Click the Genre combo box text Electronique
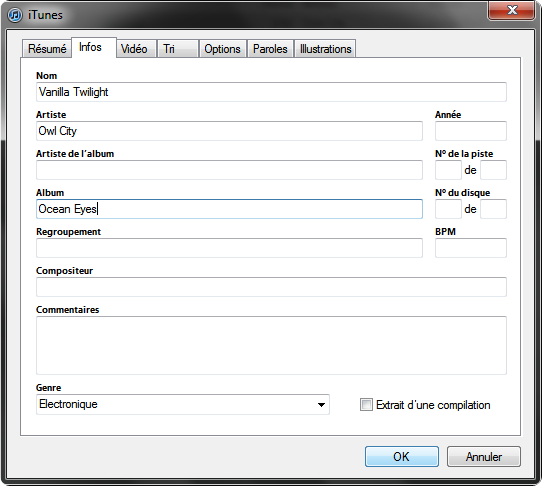This screenshot has width=542, height=486. 68,404
